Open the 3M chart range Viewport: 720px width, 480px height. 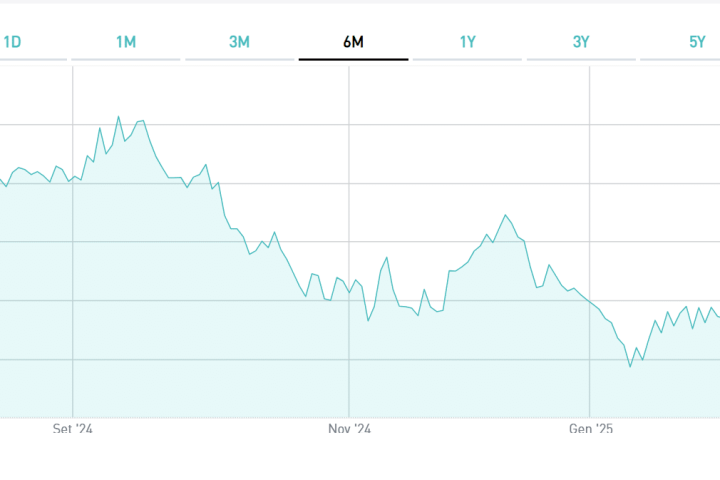(239, 42)
